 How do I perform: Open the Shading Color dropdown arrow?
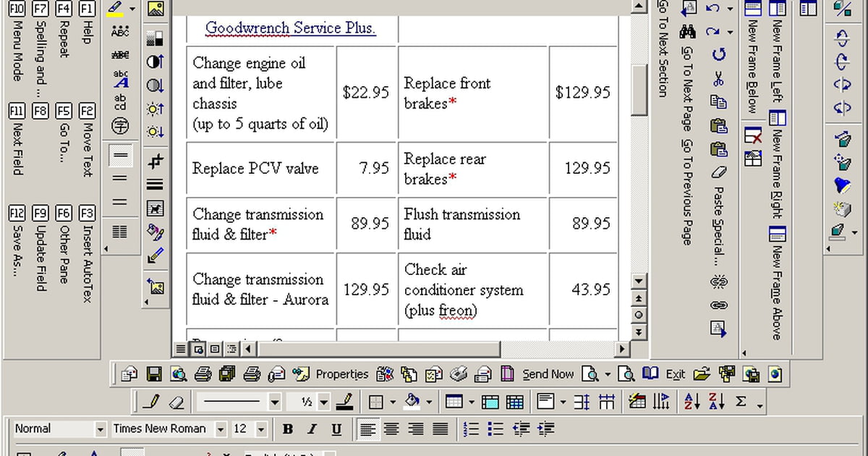429,402
